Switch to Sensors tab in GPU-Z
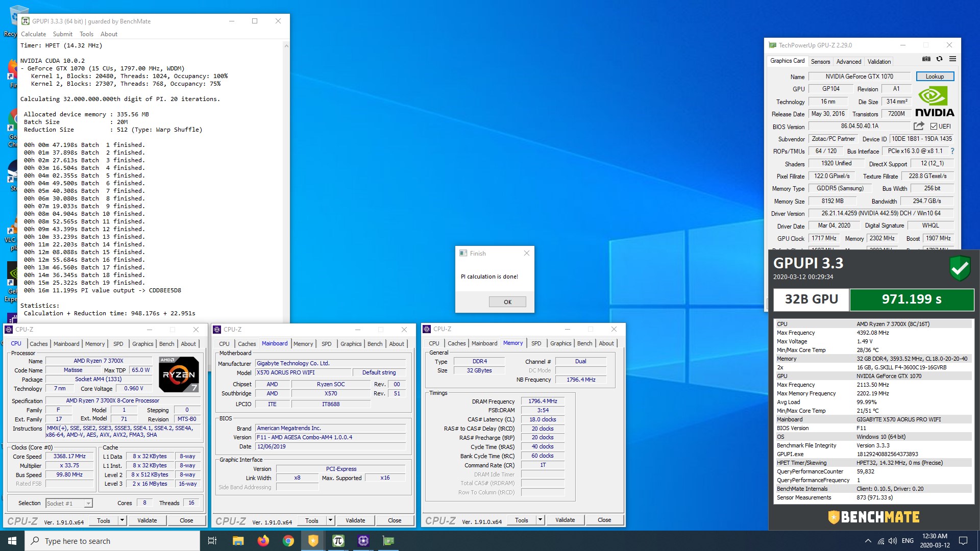980x551 pixels. pyautogui.click(x=820, y=61)
